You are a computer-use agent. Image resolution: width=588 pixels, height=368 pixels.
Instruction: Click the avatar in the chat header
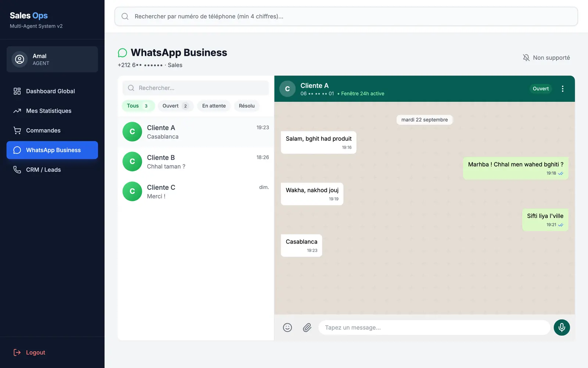(x=287, y=89)
